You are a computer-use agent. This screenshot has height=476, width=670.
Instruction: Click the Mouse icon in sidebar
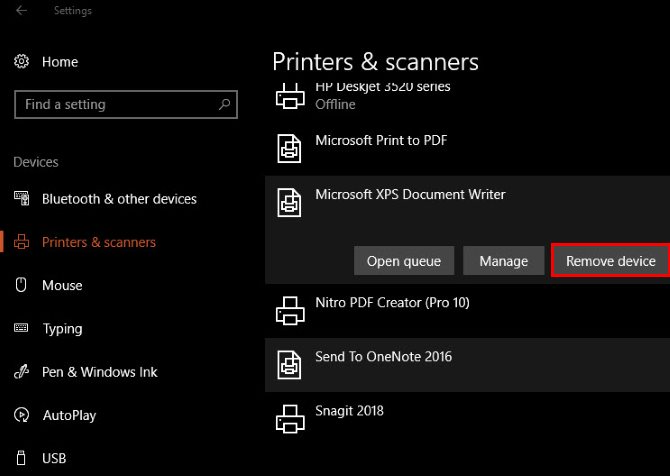tap(22, 286)
